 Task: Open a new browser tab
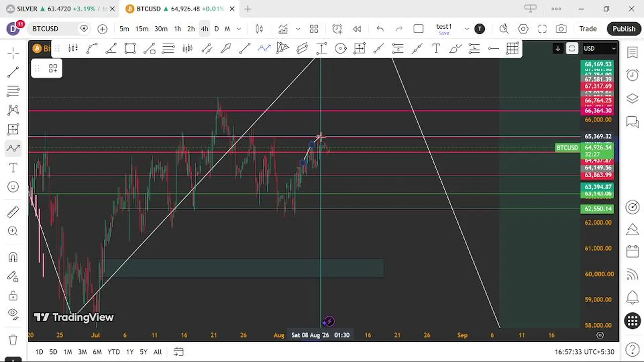(x=248, y=9)
